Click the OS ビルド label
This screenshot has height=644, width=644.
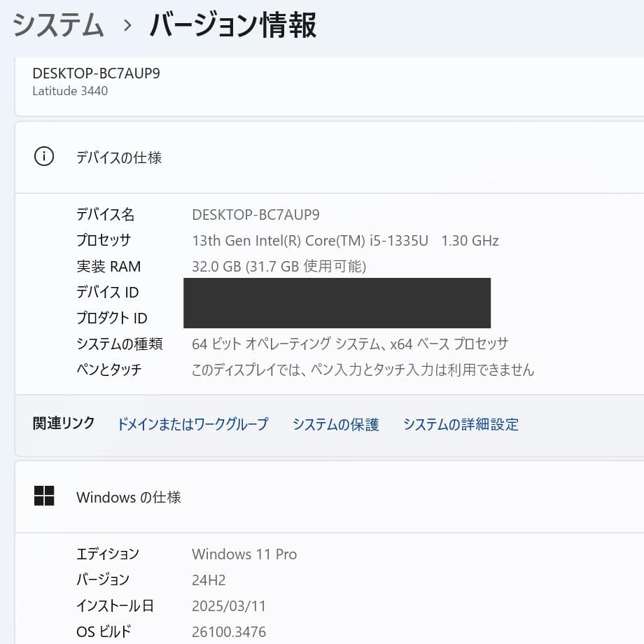pyautogui.click(x=104, y=631)
